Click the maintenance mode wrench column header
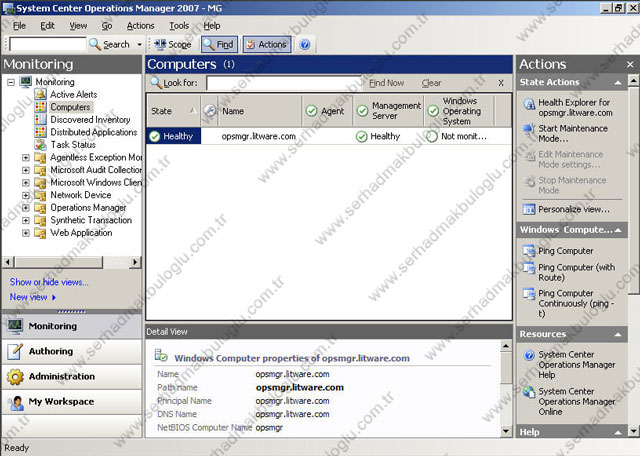Viewport: 640px width, 456px height. 209,111
